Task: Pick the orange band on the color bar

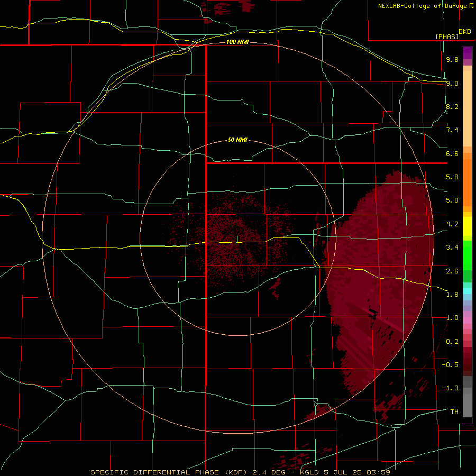Action: point(467,183)
